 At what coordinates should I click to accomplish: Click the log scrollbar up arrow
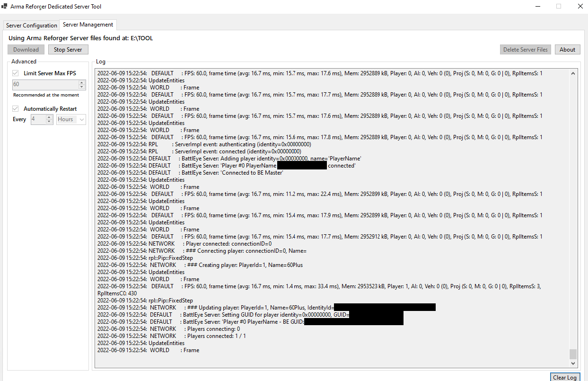pyautogui.click(x=573, y=72)
